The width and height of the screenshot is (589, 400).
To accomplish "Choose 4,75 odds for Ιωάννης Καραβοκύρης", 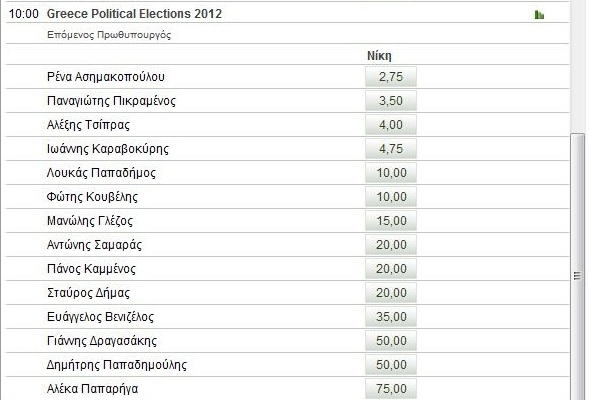I will [391, 149].
